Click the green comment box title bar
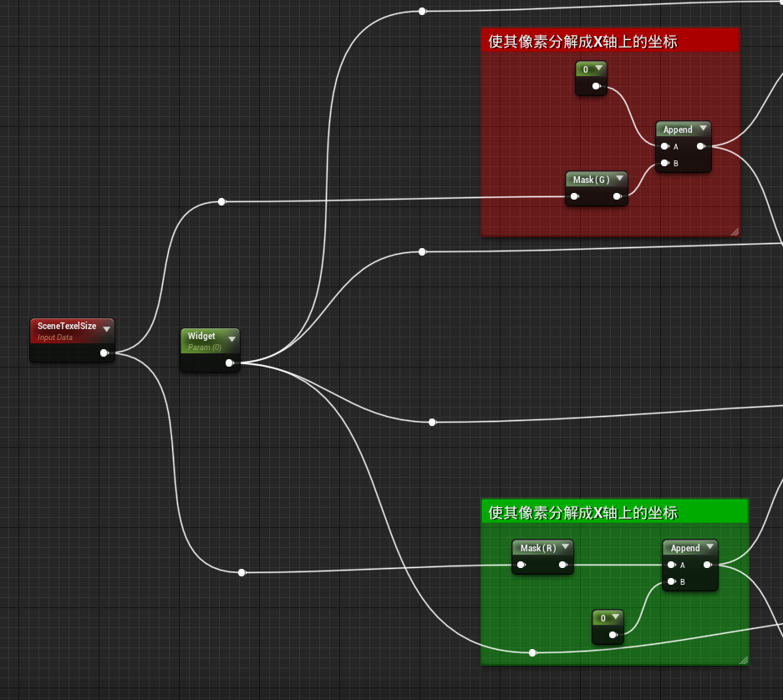 point(614,511)
